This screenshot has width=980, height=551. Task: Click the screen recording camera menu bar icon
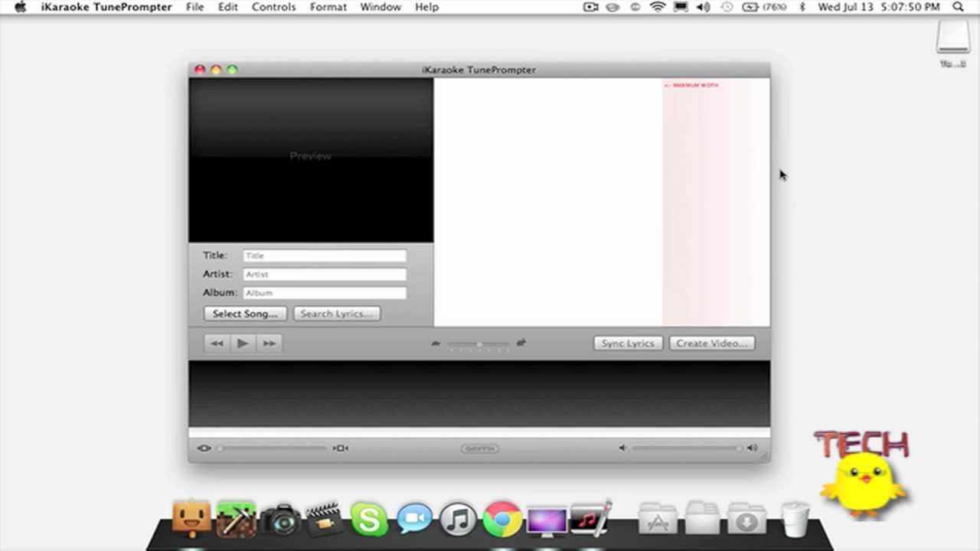[x=590, y=7]
